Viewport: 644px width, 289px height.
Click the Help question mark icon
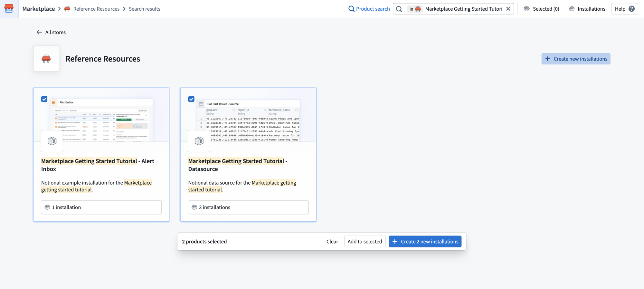631,9
